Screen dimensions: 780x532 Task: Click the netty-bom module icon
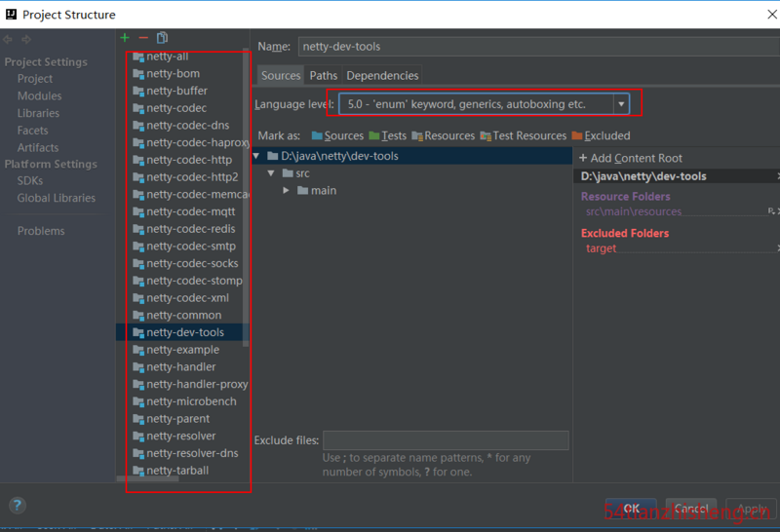[138, 74]
